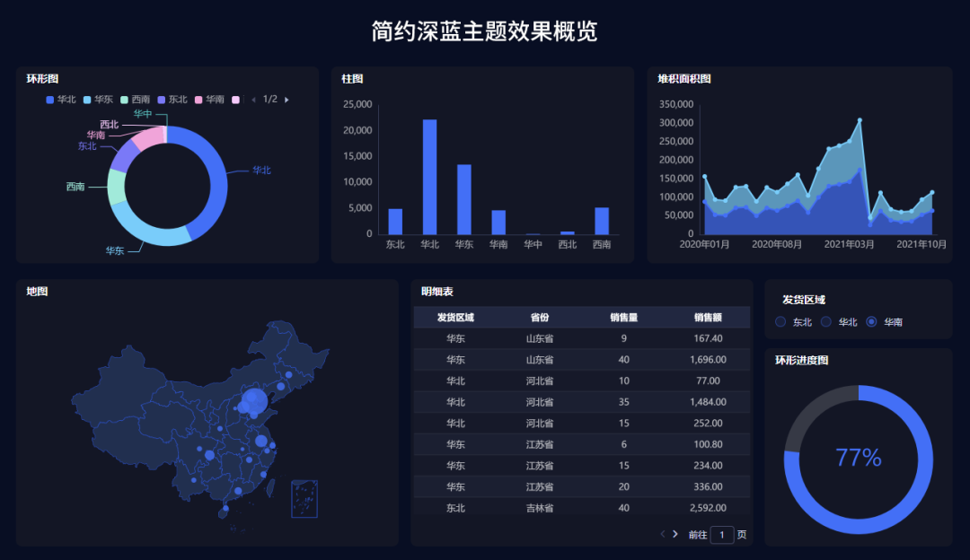
Task: Select the 东北 radio button under 发货区域
Action: (x=780, y=321)
